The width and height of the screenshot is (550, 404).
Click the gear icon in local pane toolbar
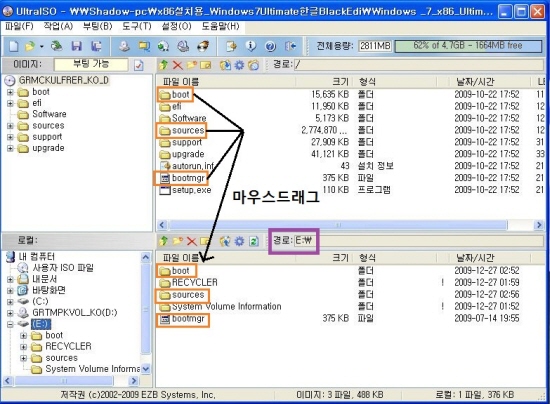239,241
